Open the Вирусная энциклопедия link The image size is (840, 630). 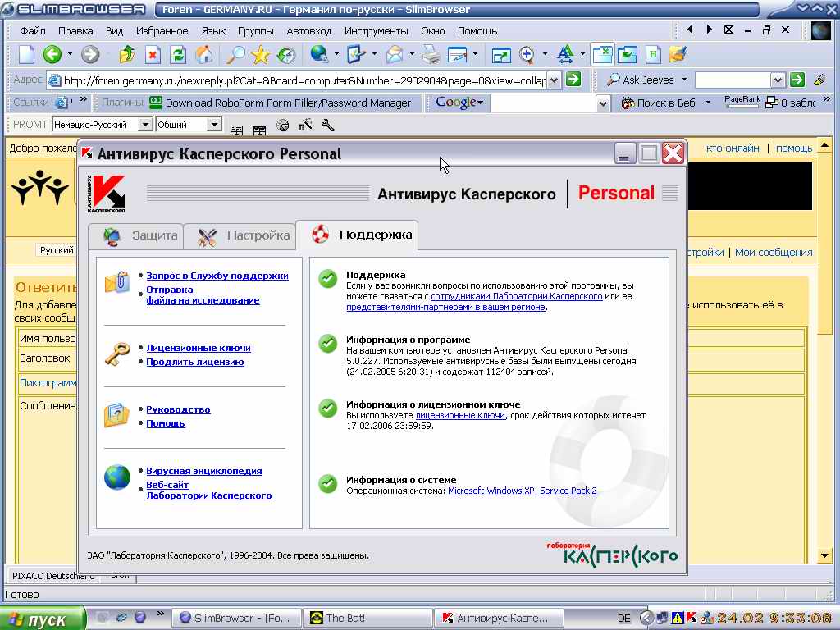(204, 471)
